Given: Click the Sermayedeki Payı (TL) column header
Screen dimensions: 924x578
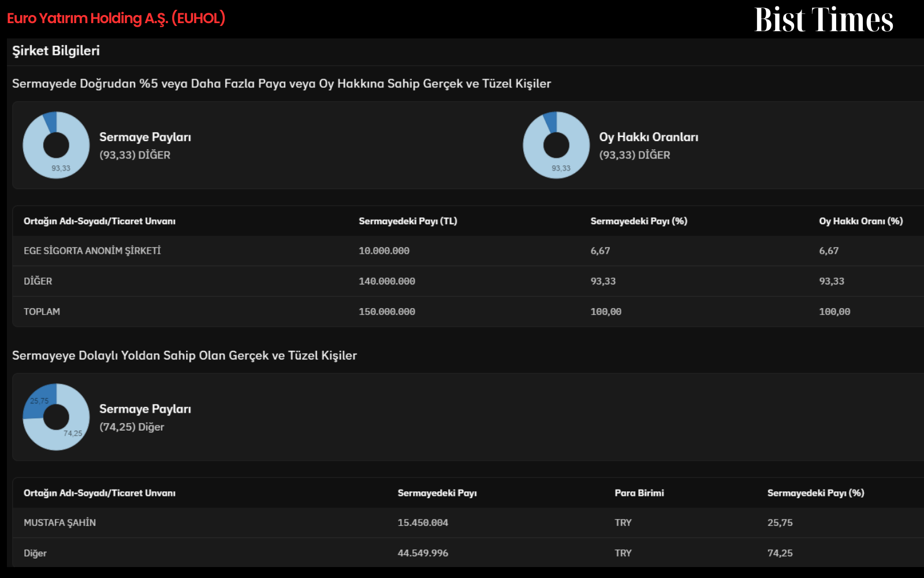Looking at the screenshot, I should (408, 221).
